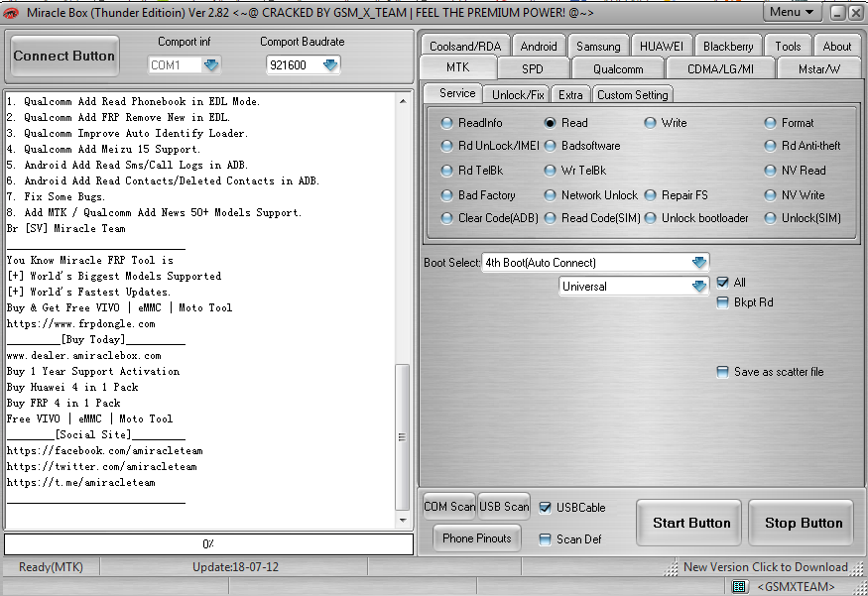Switch to the Blackberry tab

tap(728, 46)
